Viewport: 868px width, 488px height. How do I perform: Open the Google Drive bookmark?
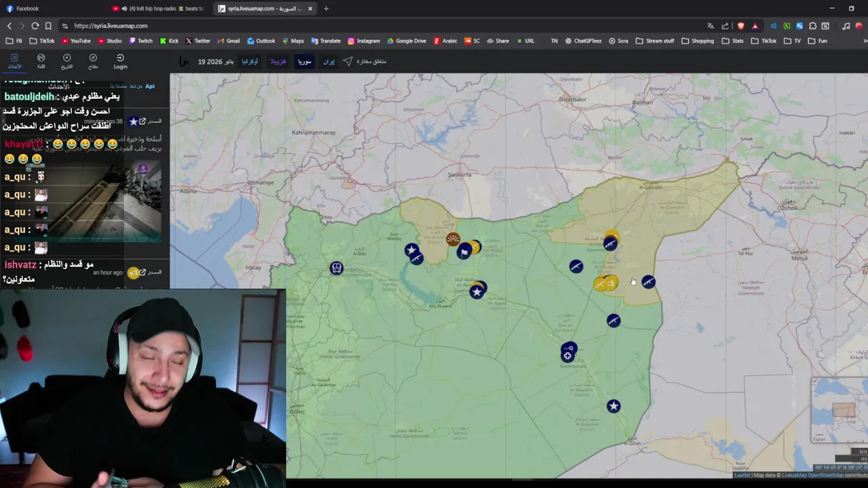click(x=406, y=41)
